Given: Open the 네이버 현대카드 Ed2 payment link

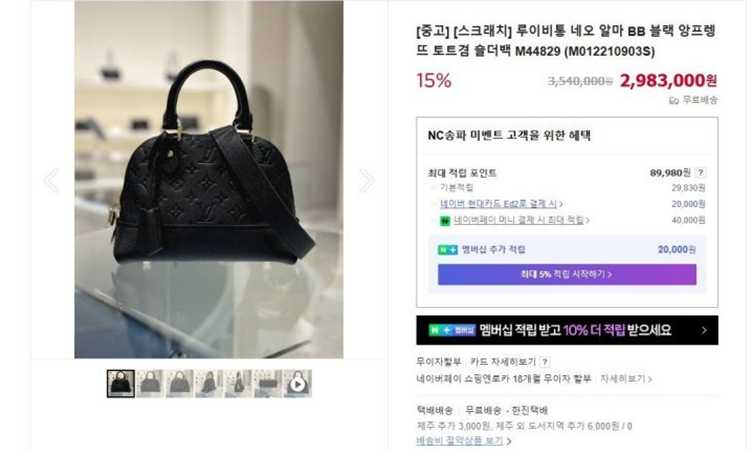Looking at the screenshot, I should point(498,204).
